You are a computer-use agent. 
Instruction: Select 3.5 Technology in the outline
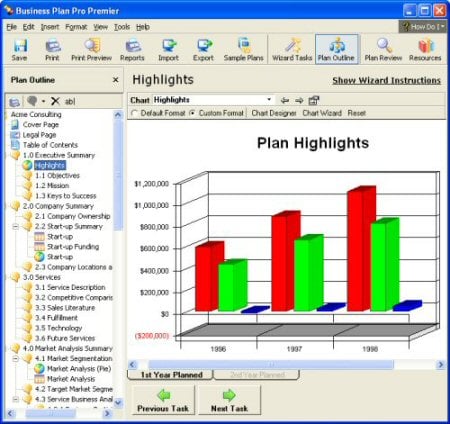(58, 328)
